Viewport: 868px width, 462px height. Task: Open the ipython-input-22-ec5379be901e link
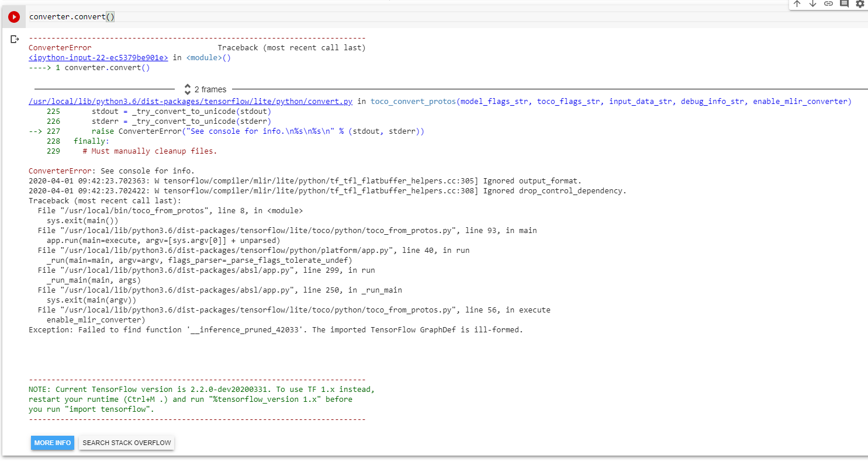pos(98,57)
